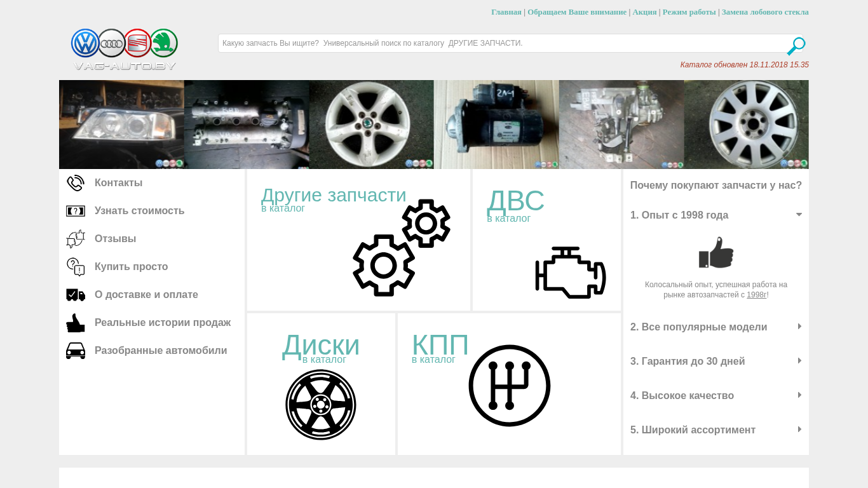Click the headlight photo in banner
The image size is (868, 488).
pos(121,125)
